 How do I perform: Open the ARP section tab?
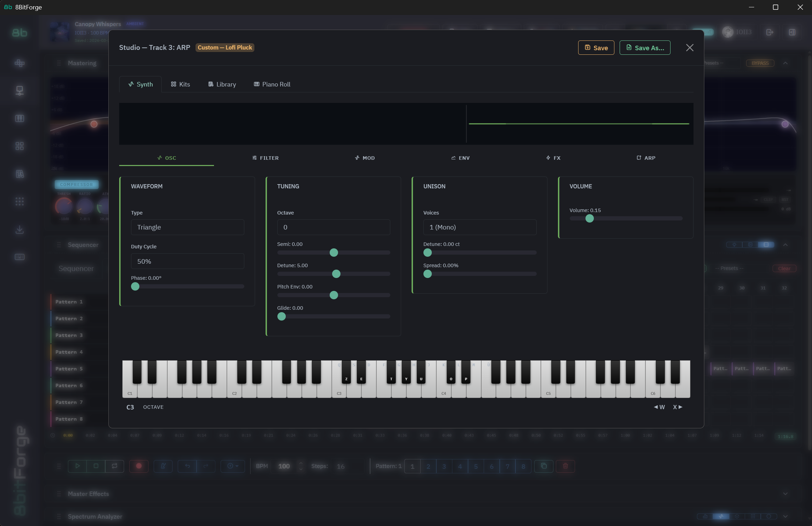pyautogui.click(x=646, y=158)
